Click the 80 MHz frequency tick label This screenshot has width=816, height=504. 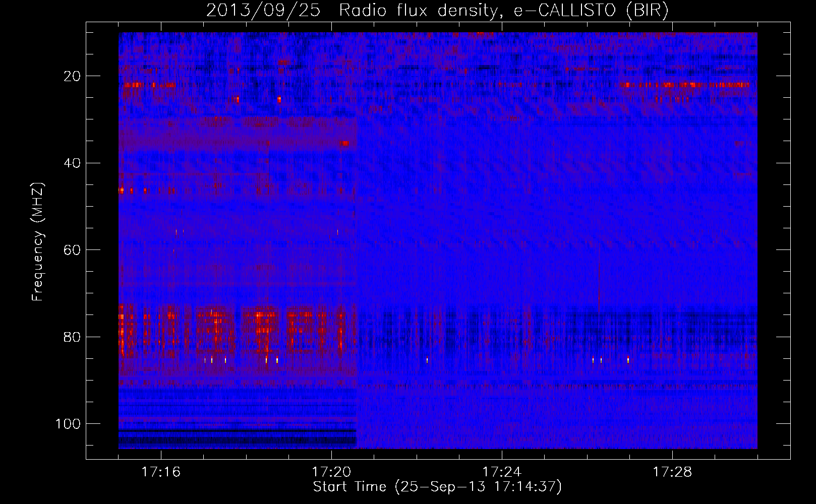(73, 337)
